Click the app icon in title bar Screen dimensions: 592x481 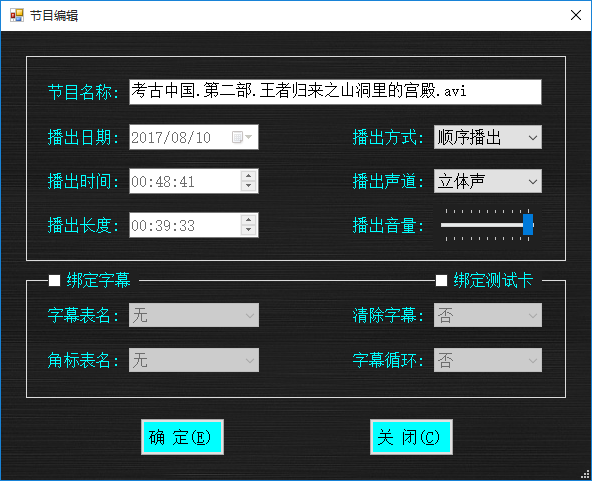pos(17,15)
